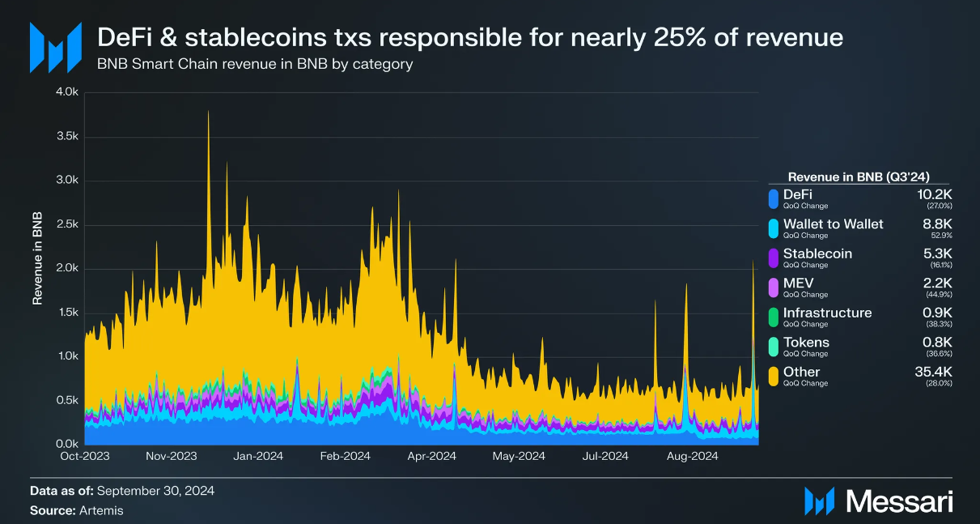Viewport: 980px width, 524px height.
Task: Click the 4.0k y-axis tick label
Action: click(x=66, y=92)
